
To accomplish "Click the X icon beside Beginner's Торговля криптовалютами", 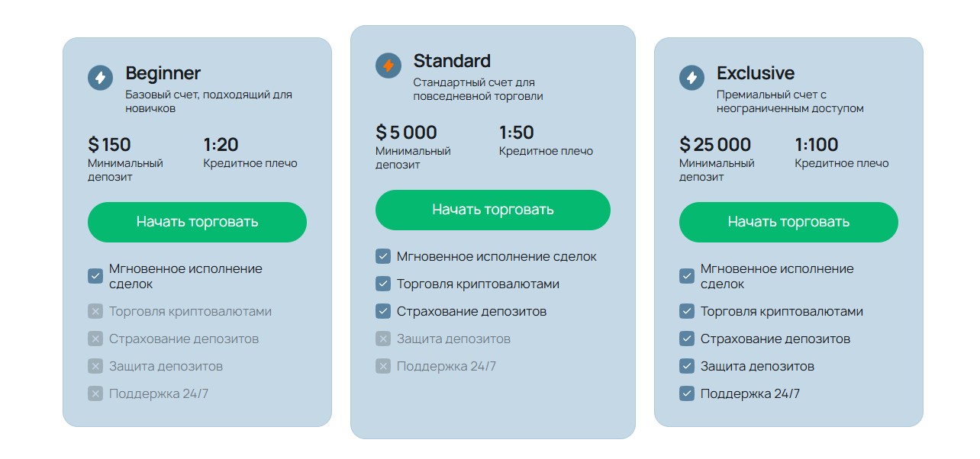I will pos(95,311).
